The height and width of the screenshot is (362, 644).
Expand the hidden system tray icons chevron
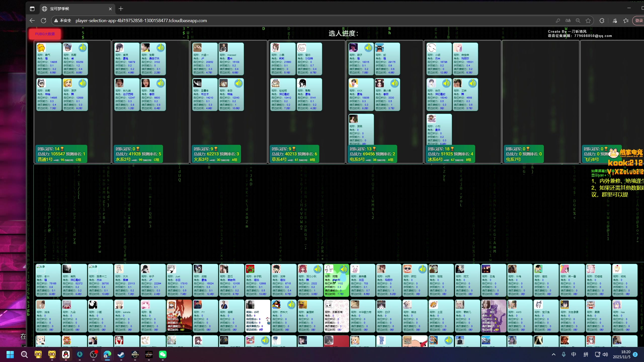pos(553,354)
